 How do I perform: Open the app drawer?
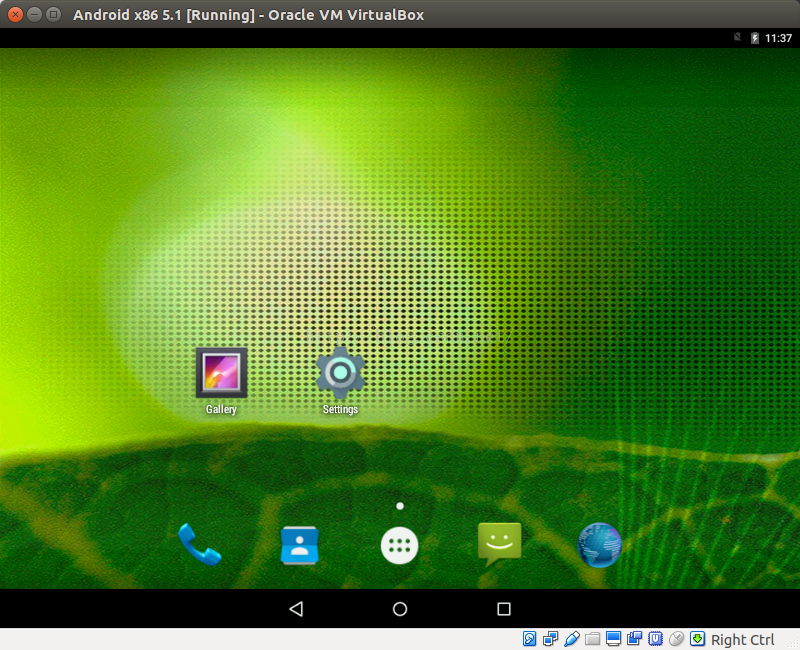tap(399, 545)
